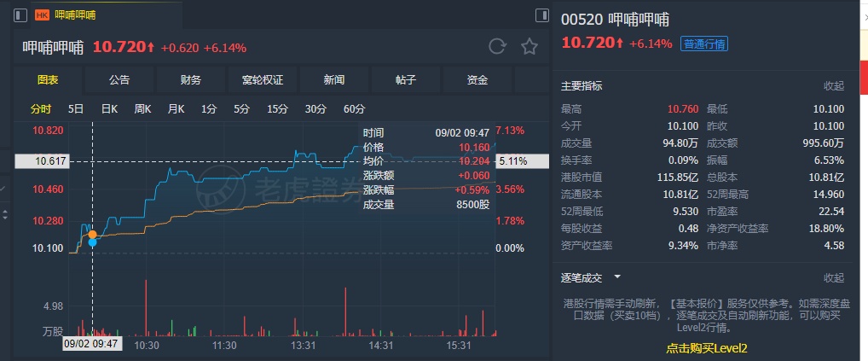Click the 每股收益 value 0.48
The width and height of the screenshot is (868, 361).
[x=689, y=229]
